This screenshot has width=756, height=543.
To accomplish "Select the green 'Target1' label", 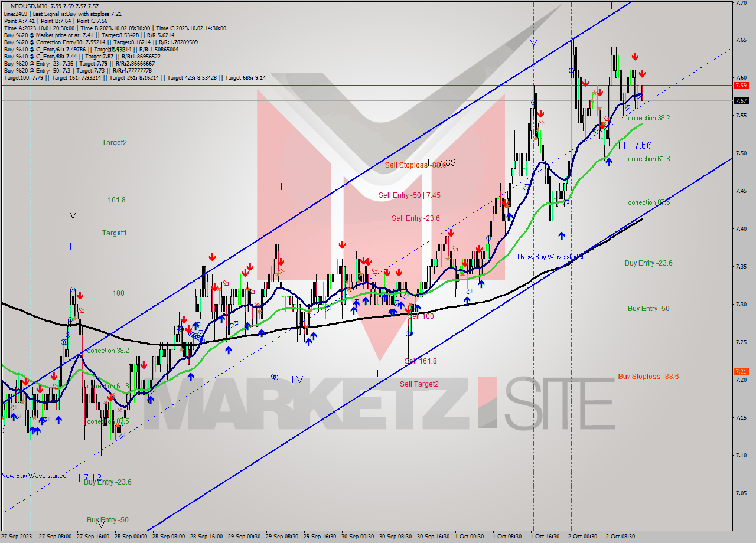I will point(114,233).
